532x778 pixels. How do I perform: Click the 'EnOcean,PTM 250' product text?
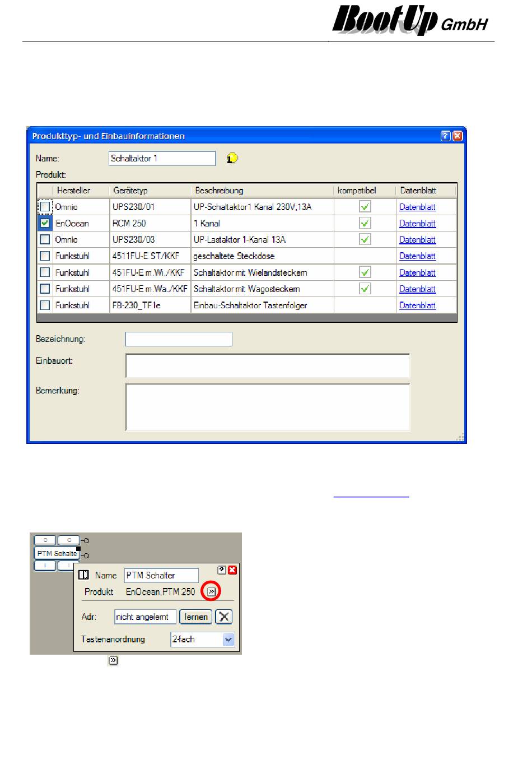coord(161,592)
